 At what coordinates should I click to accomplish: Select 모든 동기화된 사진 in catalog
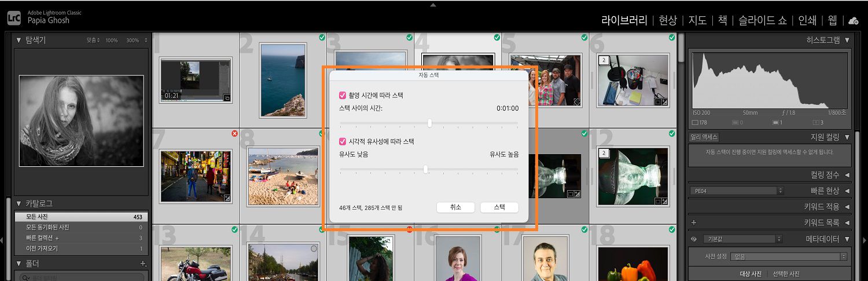coord(81,227)
